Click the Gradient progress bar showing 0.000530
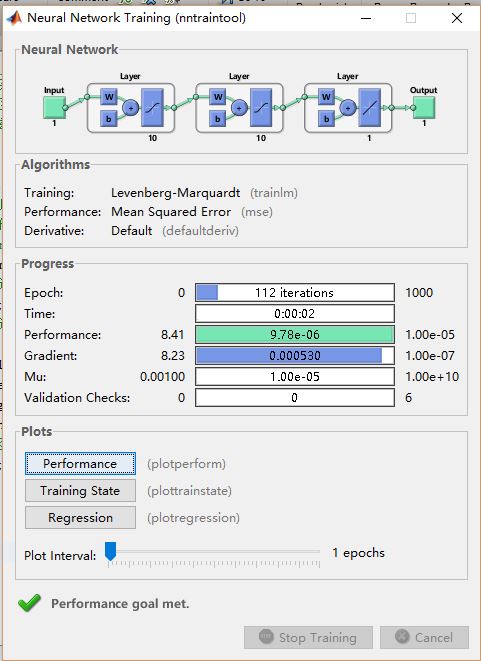 tap(295, 356)
